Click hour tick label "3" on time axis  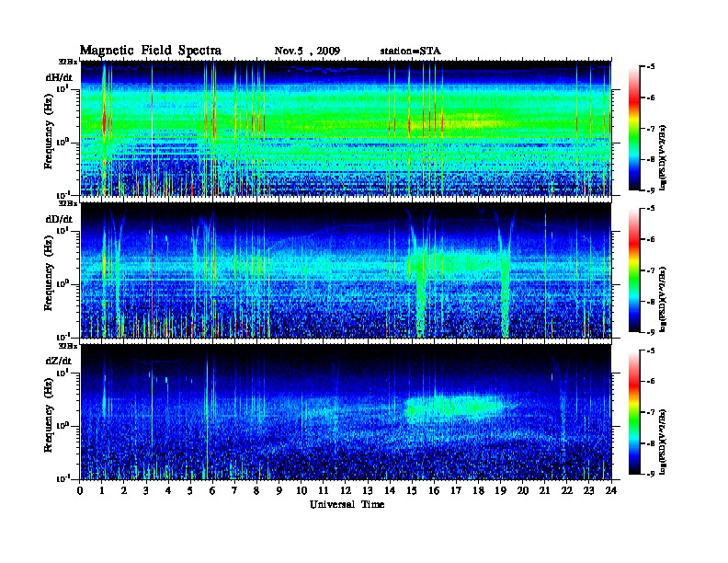click(x=146, y=490)
